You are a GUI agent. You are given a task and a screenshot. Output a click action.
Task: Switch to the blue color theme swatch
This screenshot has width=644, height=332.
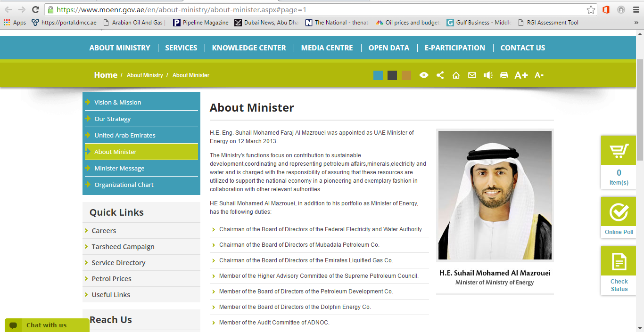click(x=378, y=75)
